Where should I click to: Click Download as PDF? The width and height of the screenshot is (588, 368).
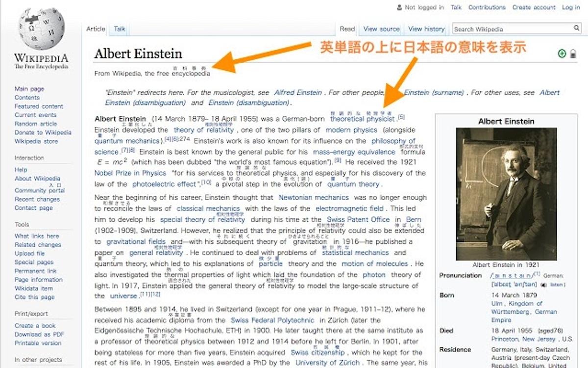coord(39,334)
